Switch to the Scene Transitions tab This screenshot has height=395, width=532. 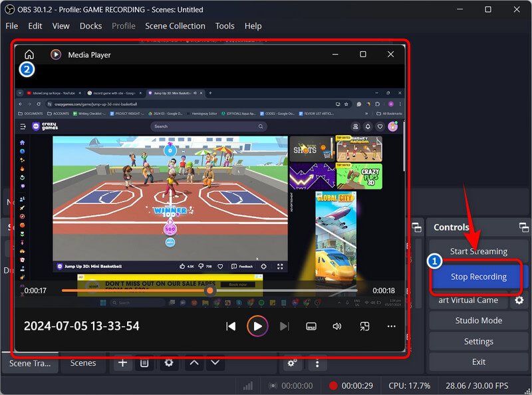[x=30, y=363]
